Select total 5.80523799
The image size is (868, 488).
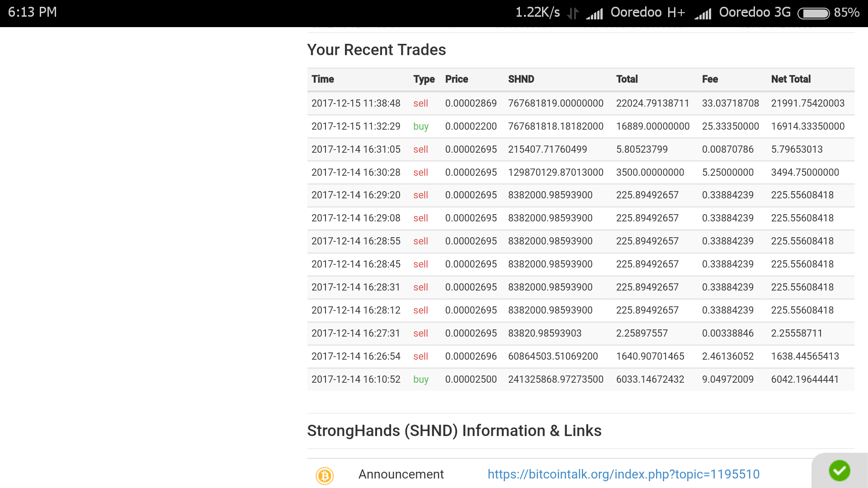pos(642,149)
